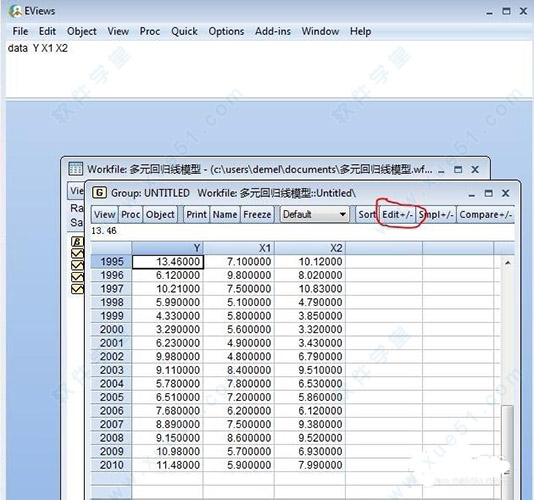Image resolution: width=534 pixels, height=500 pixels.
Task: Select the 1995 row header
Action: pyautogui.click(x=111, y=262)
